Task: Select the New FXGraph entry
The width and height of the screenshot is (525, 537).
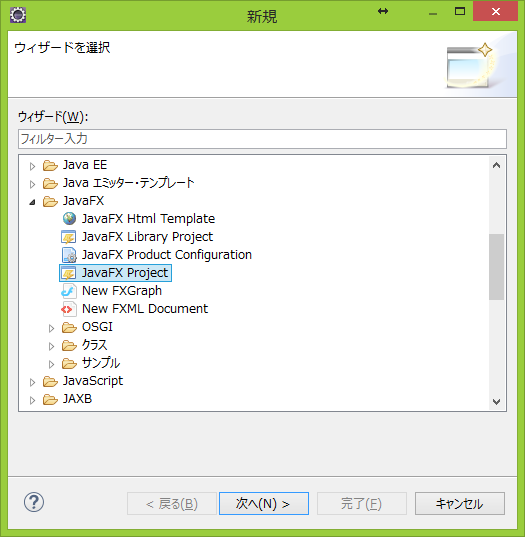Action: click(122, 291)
